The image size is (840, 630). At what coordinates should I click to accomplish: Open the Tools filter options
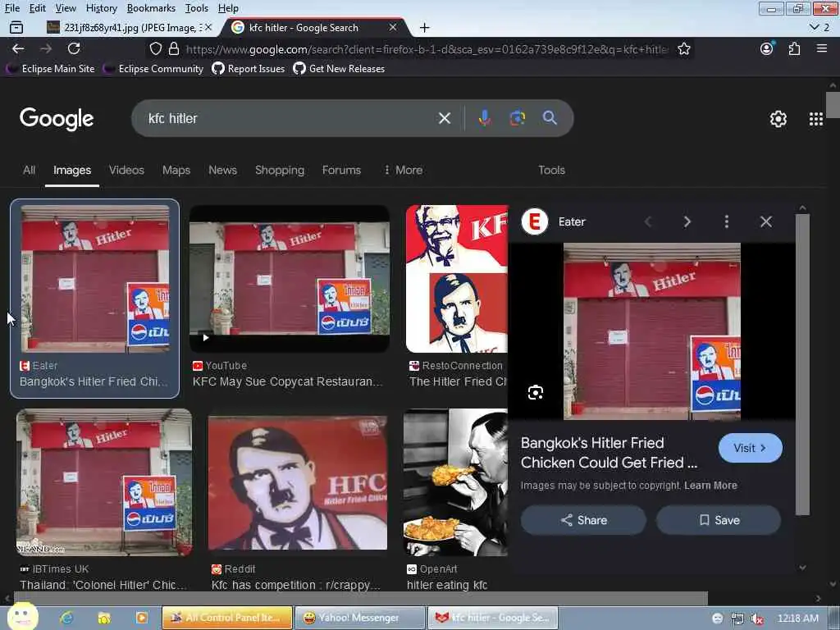(x=551, y=170)
